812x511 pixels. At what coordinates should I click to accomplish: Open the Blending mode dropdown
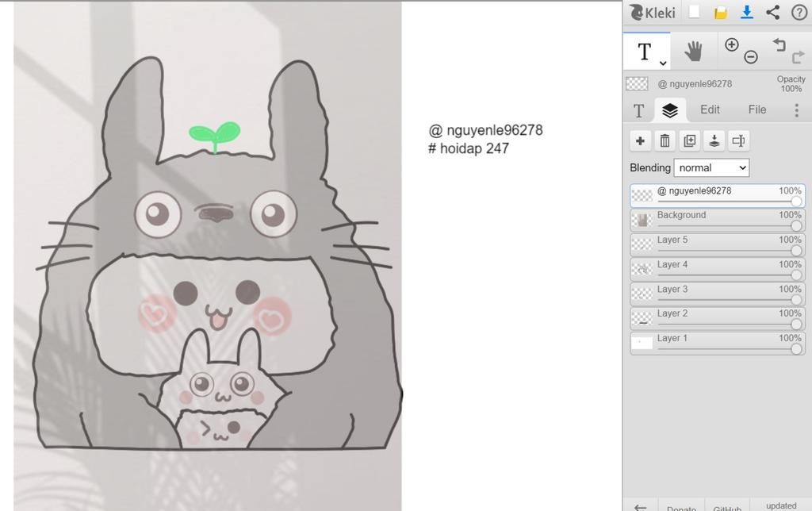[x=711, y=167]
